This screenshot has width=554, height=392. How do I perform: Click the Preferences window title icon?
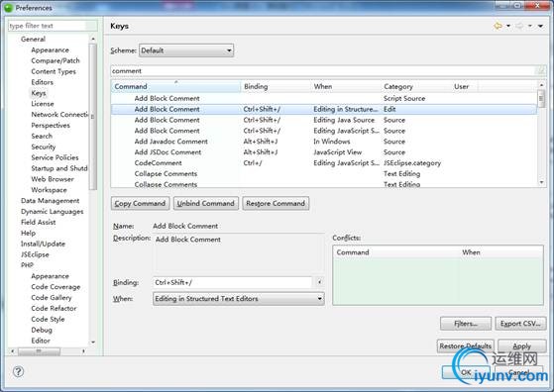9,7
